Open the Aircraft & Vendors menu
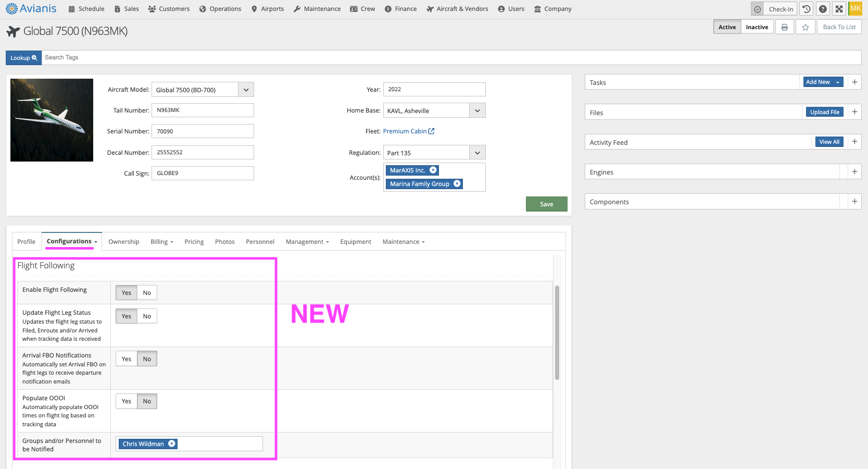This screenshot has height=469, width=868. click(457, 9)
